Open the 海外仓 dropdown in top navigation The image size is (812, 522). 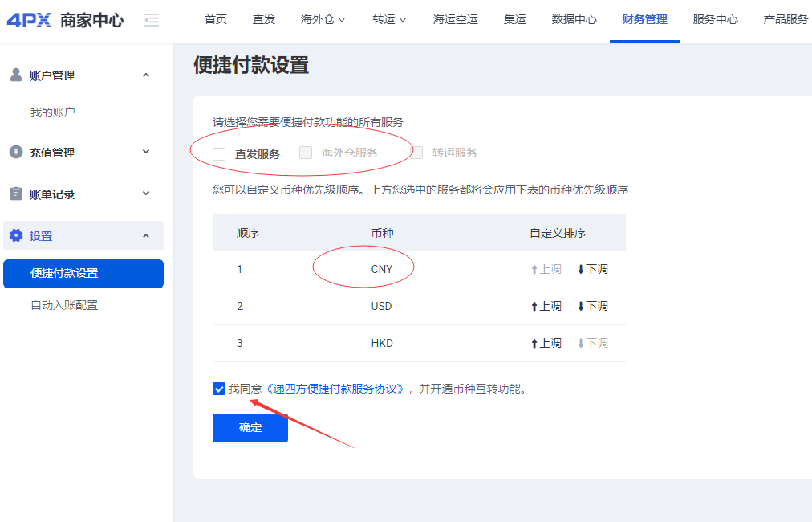click(323, 20)
